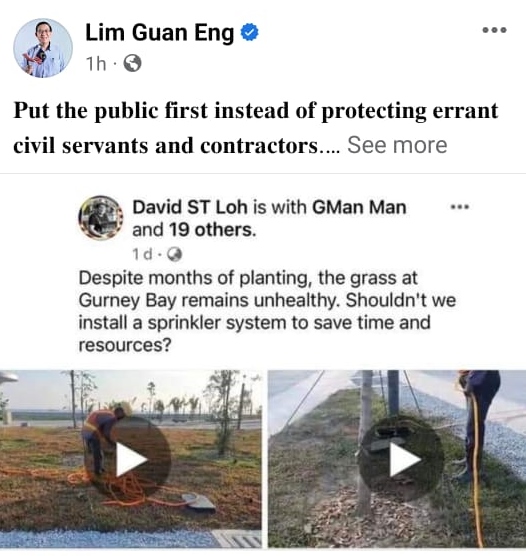Expand post text with See more

(x=397, y=145)
